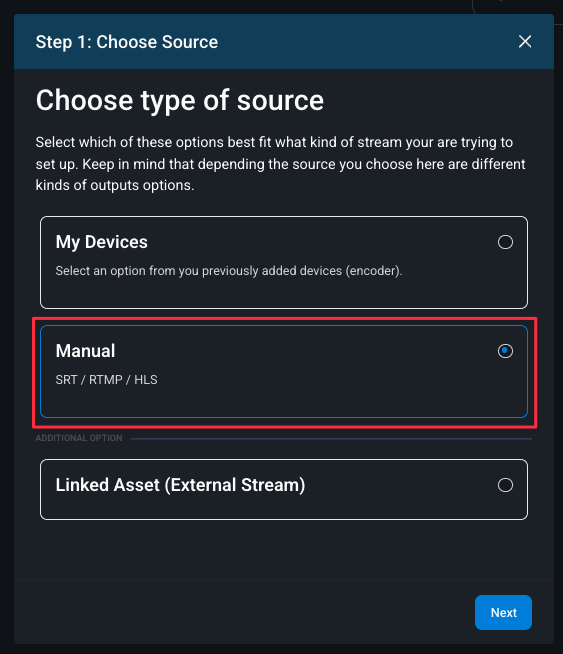Click the ADDITIONAL OPTION section label
Screen dimensions: 563x654
click(x=79, y=438)
